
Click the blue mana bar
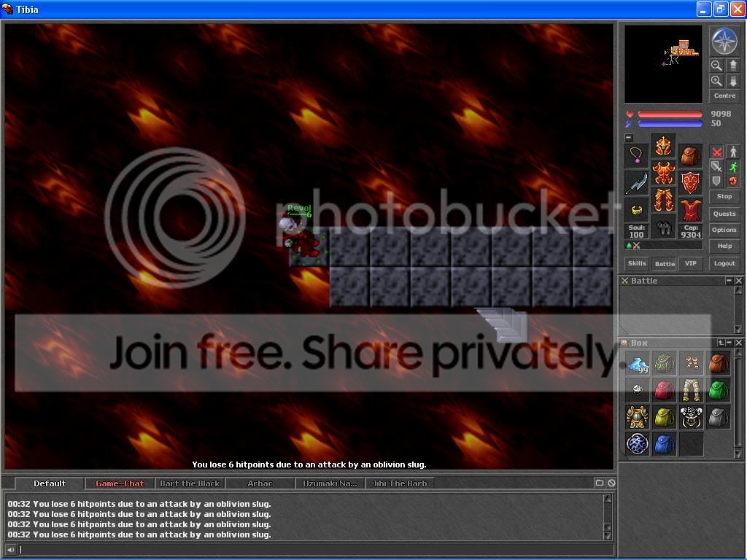[670, 124]
